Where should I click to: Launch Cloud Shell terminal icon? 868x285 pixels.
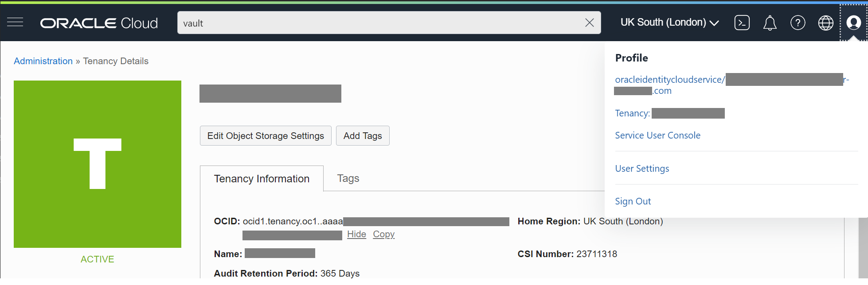coord(742,23)
